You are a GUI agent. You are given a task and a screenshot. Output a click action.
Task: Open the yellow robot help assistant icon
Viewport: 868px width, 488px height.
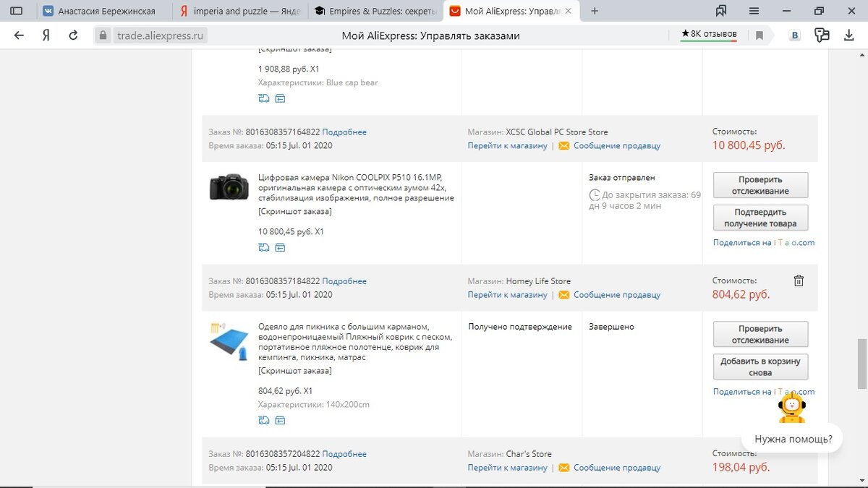[791, 408]
